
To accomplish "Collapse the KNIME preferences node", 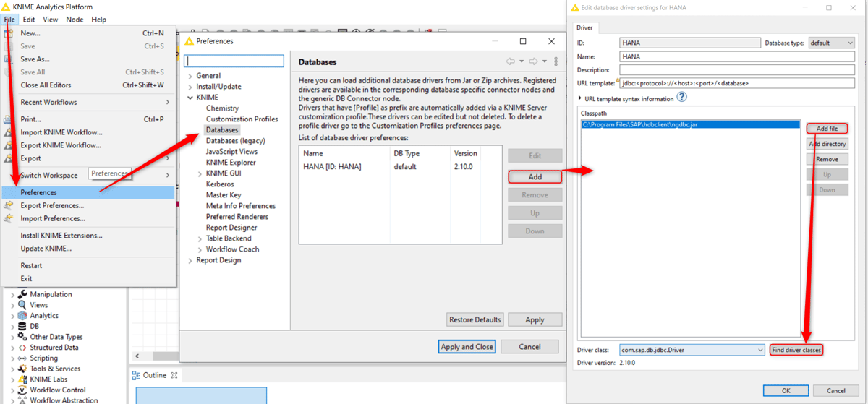I will (x=190, y=98).
